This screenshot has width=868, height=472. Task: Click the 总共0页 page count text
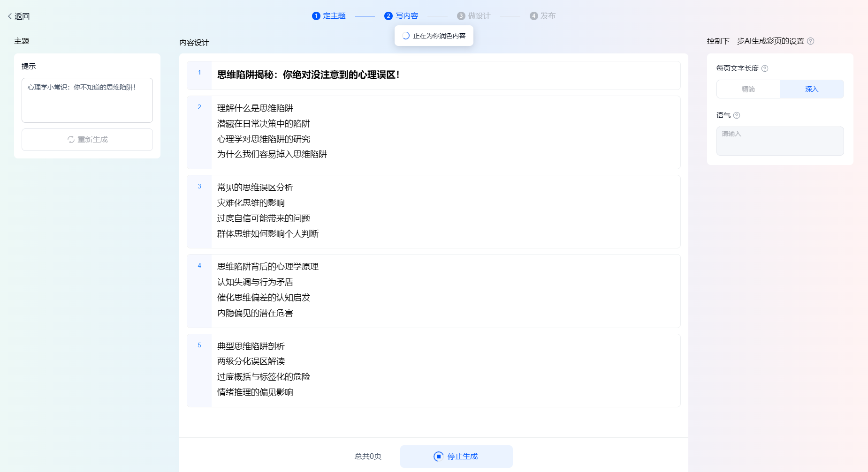tap(368, 456)
